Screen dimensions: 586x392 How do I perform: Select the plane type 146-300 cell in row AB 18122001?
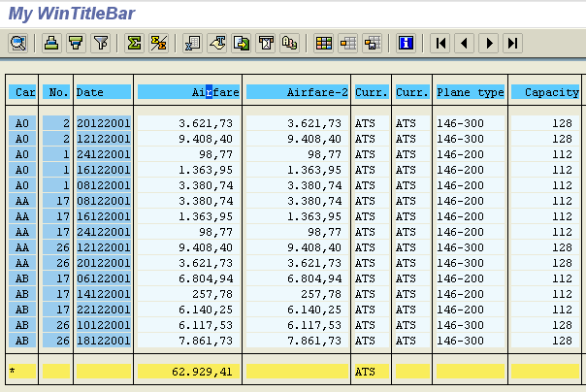click(471, 341)
